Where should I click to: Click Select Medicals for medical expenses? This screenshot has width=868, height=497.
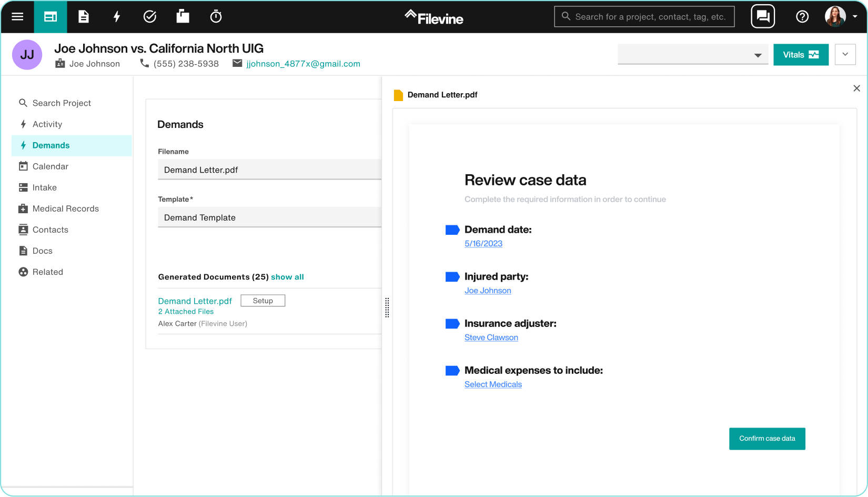click(493, 384)
